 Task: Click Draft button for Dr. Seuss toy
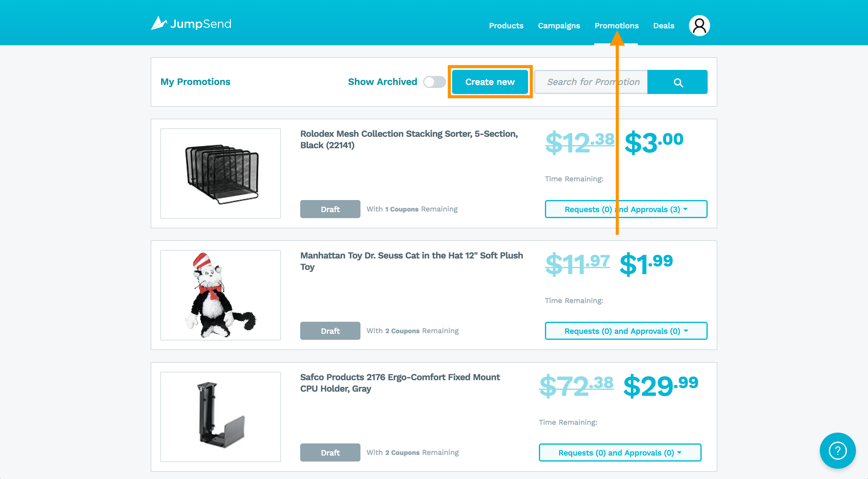point(330,331)
